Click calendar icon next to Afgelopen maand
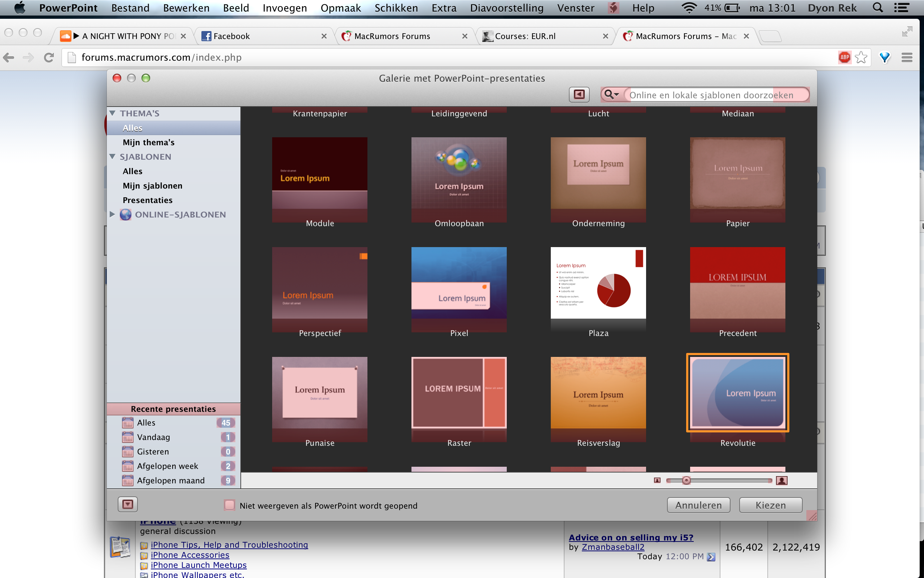 coord(127,480)
